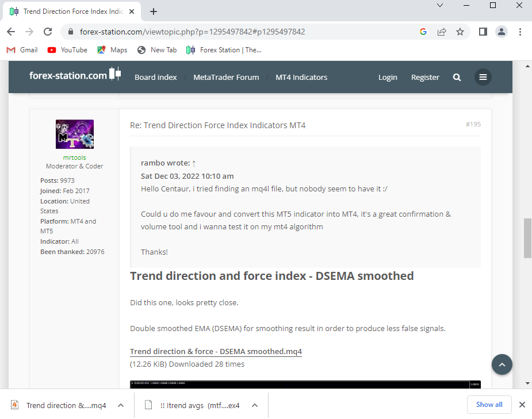The height and width of the screenshot is (419, 532).
Task: Close the downloads bar
Action: (522, 405)
